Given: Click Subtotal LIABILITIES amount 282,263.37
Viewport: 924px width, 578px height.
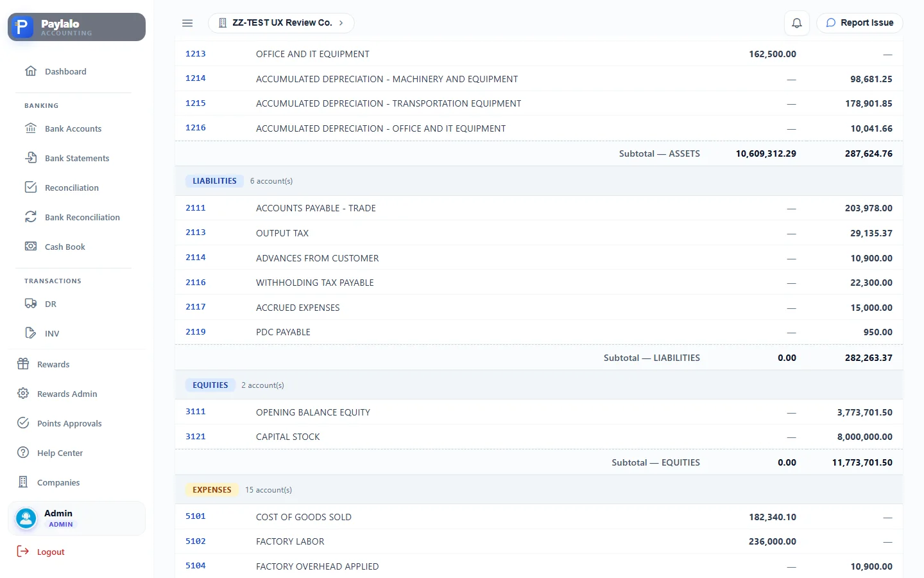Looking at the screenshot, I should click(x=869, y=358).
